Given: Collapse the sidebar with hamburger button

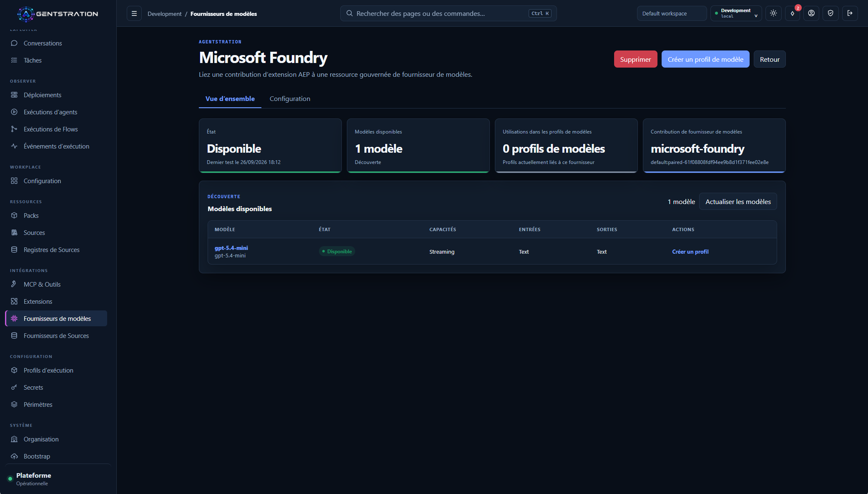Looking at the screenshot, I should click(134, 13).
